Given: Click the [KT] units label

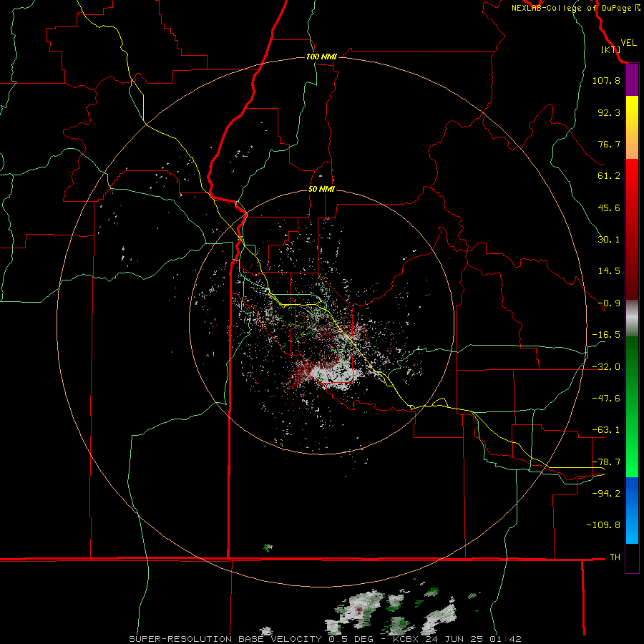Looking at the screenshot, I should click(610, 49).
